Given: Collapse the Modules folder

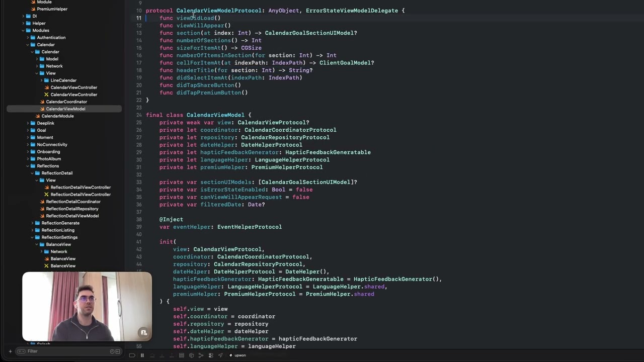Looking at the screenshot, I should [x=23, y=30].
